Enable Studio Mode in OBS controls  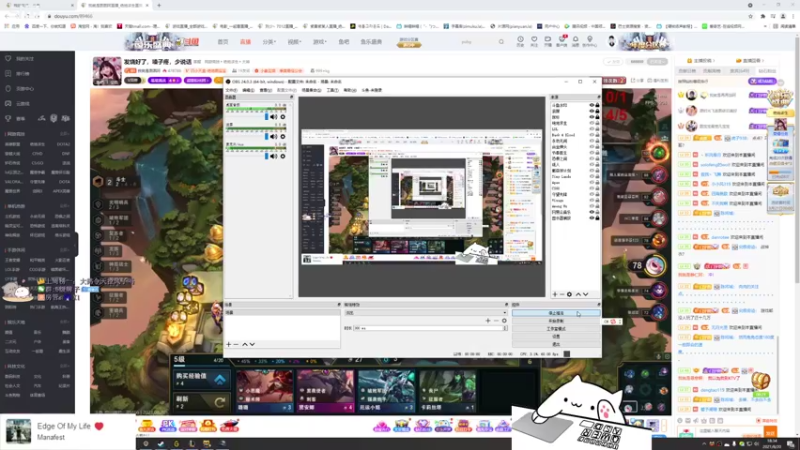coord(556,329)
